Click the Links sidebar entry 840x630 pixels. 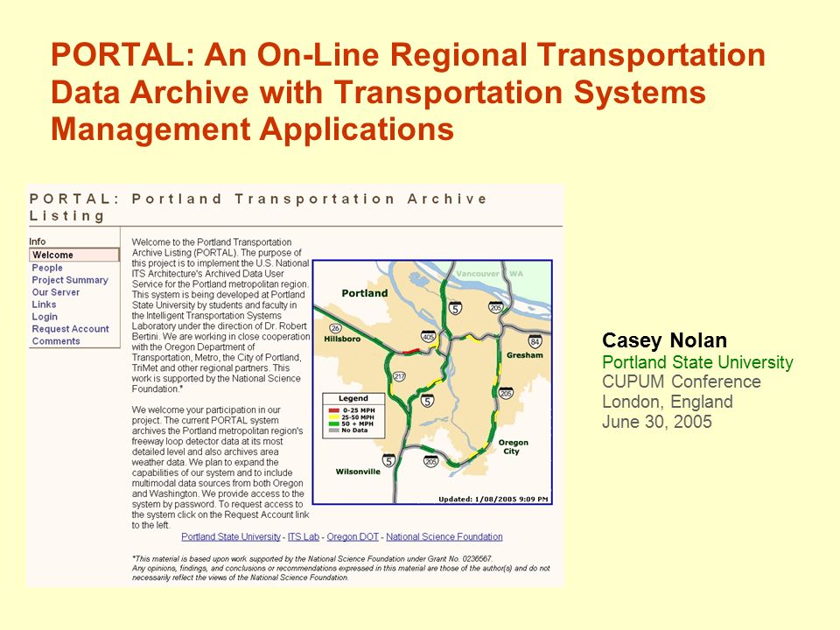pyautogui.click(x=44, y=304)
